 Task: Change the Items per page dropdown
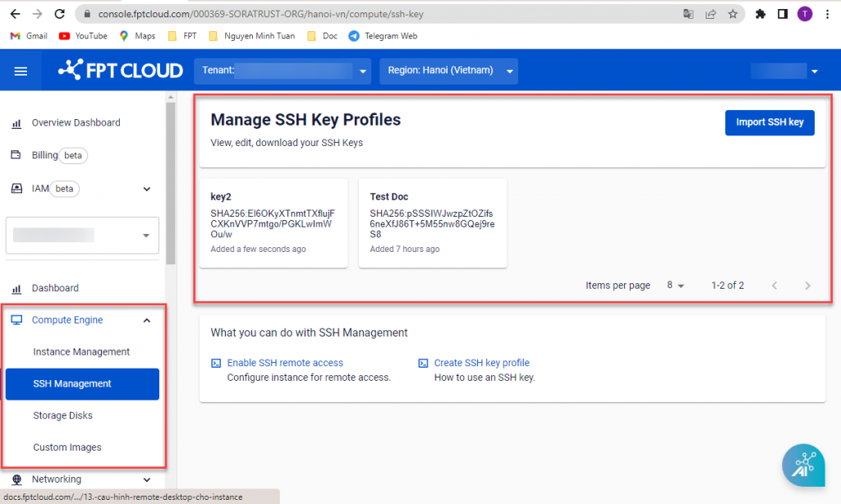[675, 285]
